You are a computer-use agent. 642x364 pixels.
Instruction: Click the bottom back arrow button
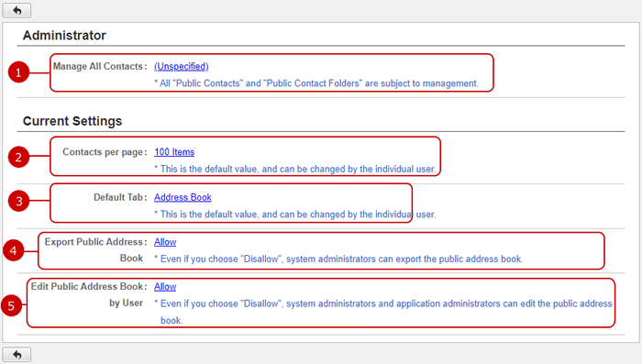(x=17, y=354)
